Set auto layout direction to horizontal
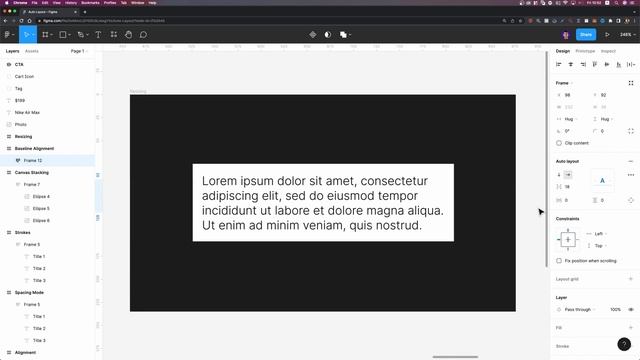This screenshot has height=360, width=640. coord(568,175)
